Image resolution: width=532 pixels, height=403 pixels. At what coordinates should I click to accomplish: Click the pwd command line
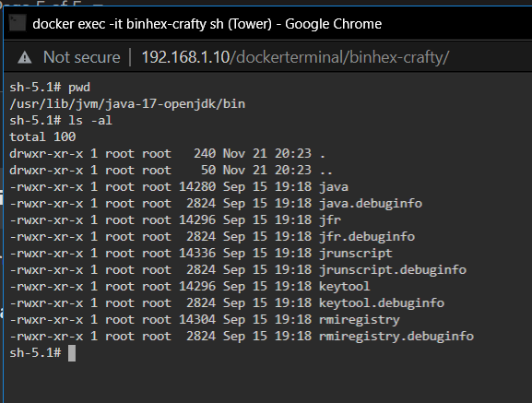(50, 88)
